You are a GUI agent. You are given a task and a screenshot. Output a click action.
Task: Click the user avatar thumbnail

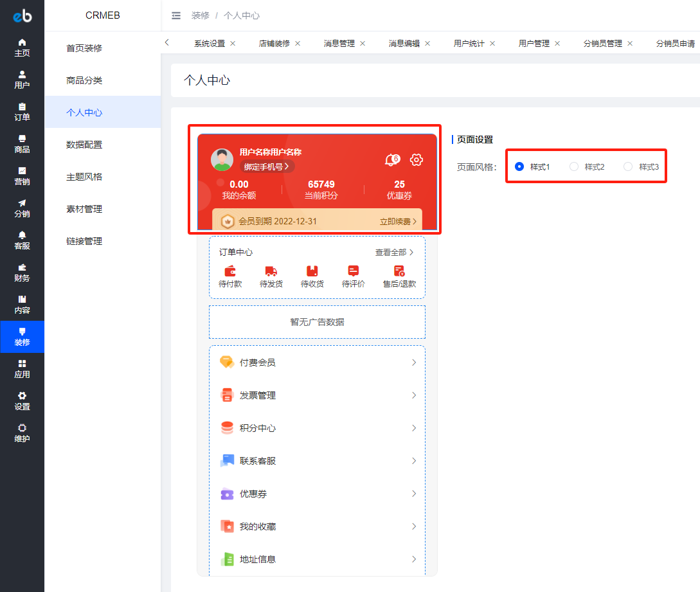(222, 159)
